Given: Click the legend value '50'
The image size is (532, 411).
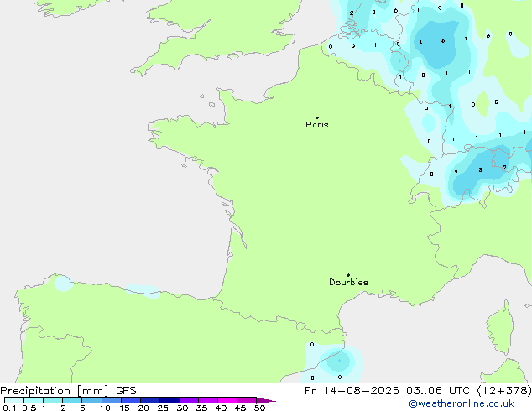Looking at the screenshot, I should point(259,408).
